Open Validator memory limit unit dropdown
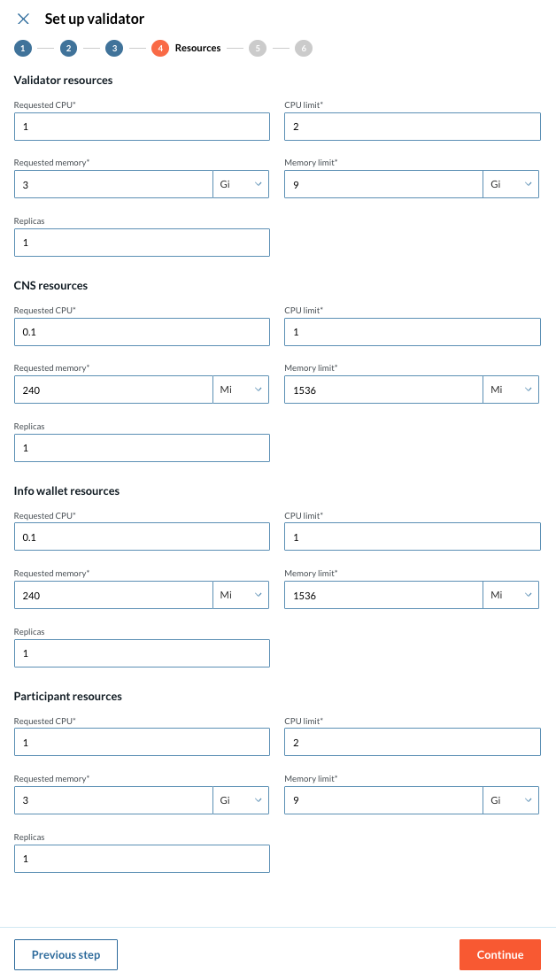The height and width of the screenshot is (980, 556). tap(511, 184)
